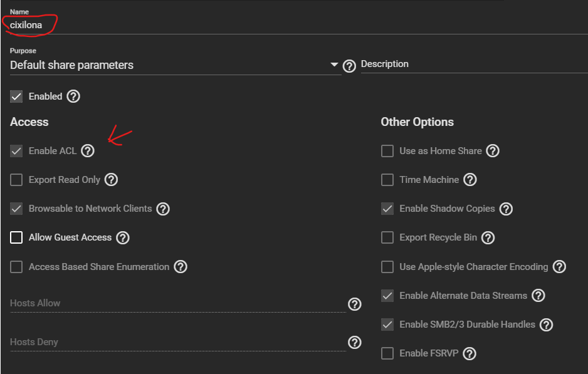This screenshot has height=374, width=588.
Task: Enable the Export Read Only checkbox
Action: 16,180
